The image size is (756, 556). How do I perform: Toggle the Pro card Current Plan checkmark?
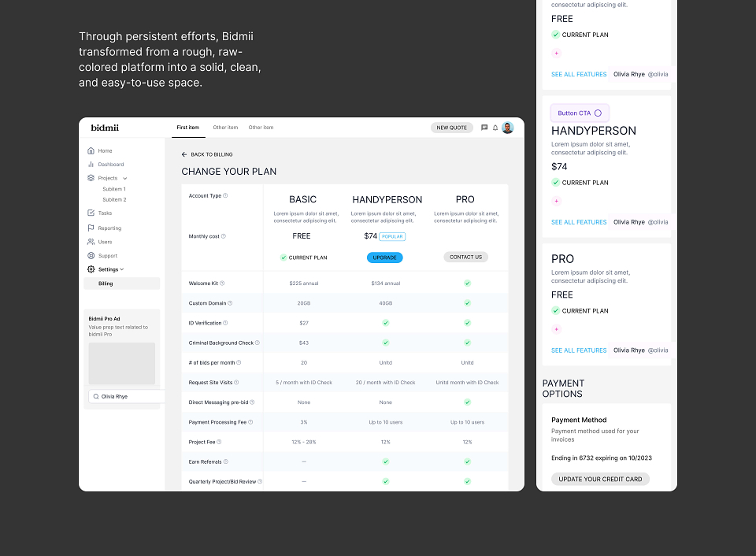(x=556, y=310)
